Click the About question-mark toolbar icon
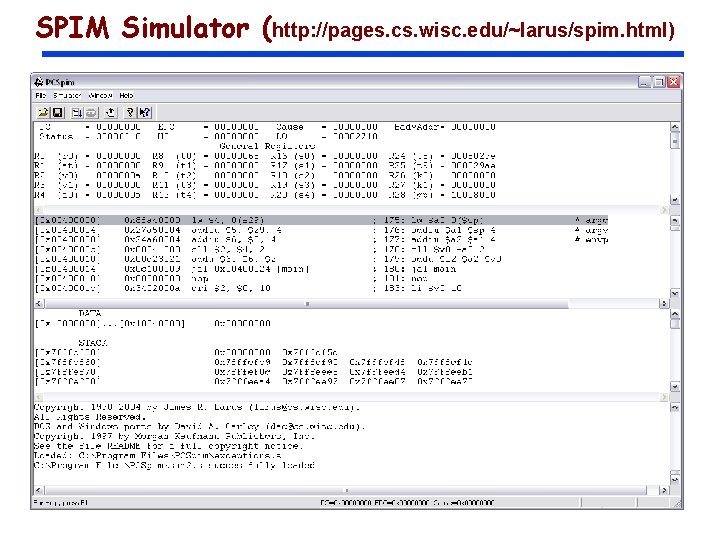 pyautogui.click(x=130, y=112)
